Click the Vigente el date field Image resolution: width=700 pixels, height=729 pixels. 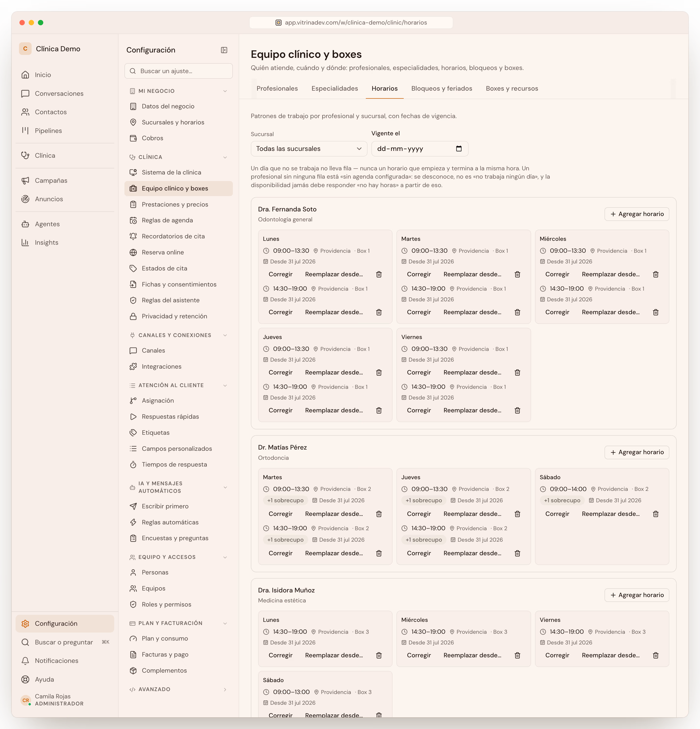(x=420, y=149)
